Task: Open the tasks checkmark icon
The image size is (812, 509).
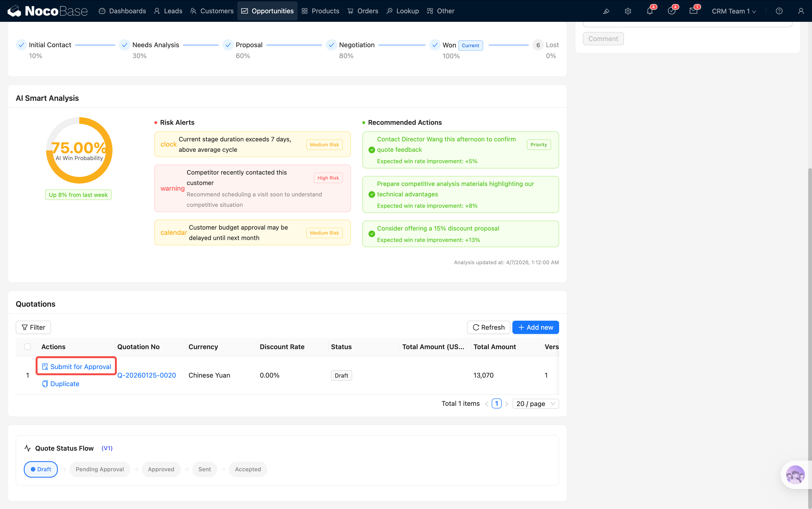Action: (671, 11)
